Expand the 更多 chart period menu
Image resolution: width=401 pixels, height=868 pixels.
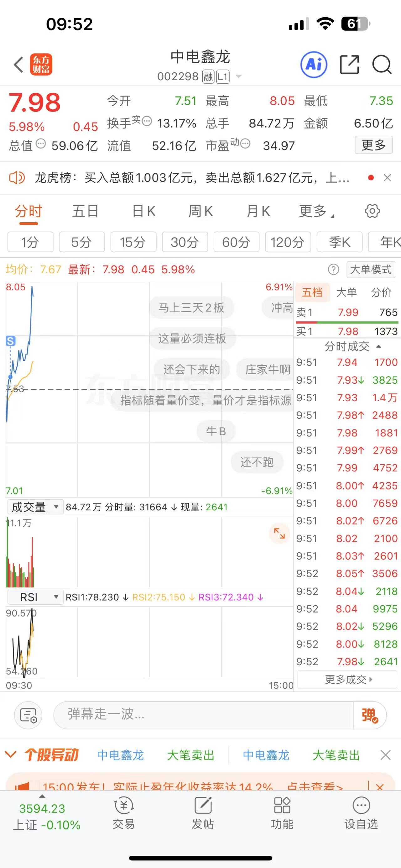(x=316, y=212)
